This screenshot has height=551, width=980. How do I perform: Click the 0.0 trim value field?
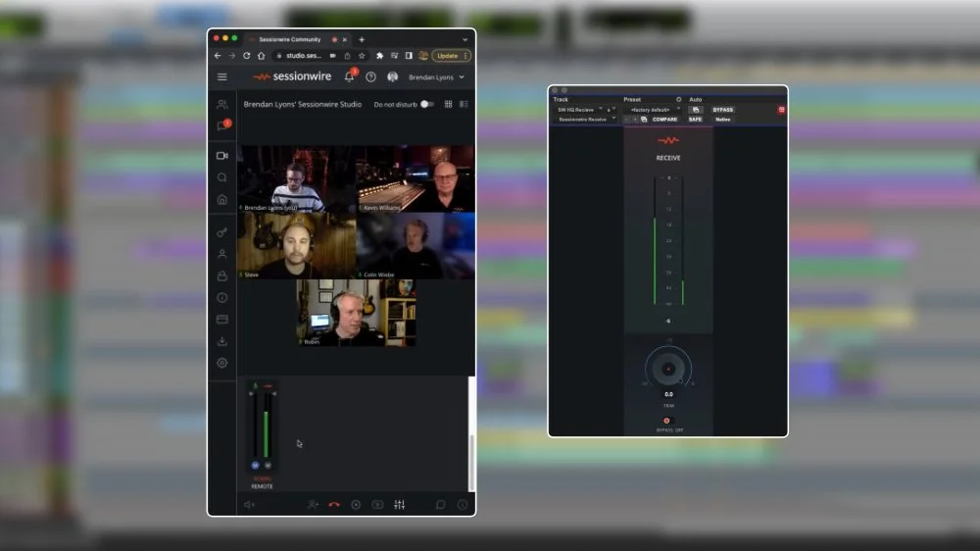tap(668, 394)
